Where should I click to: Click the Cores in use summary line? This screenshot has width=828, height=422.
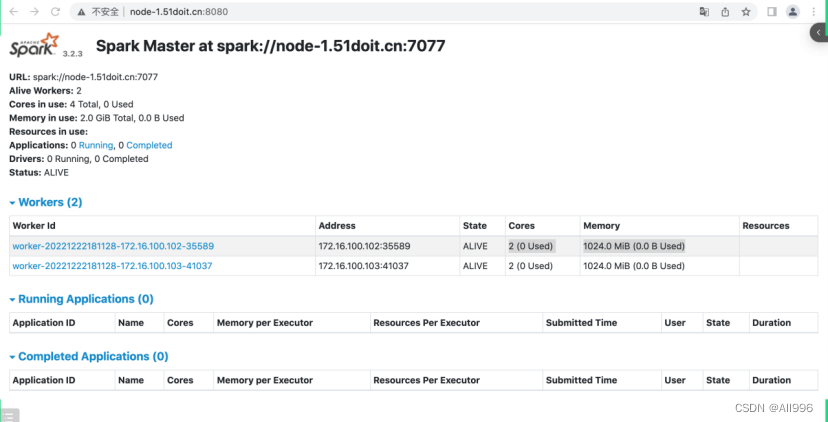tap(71, 105)
